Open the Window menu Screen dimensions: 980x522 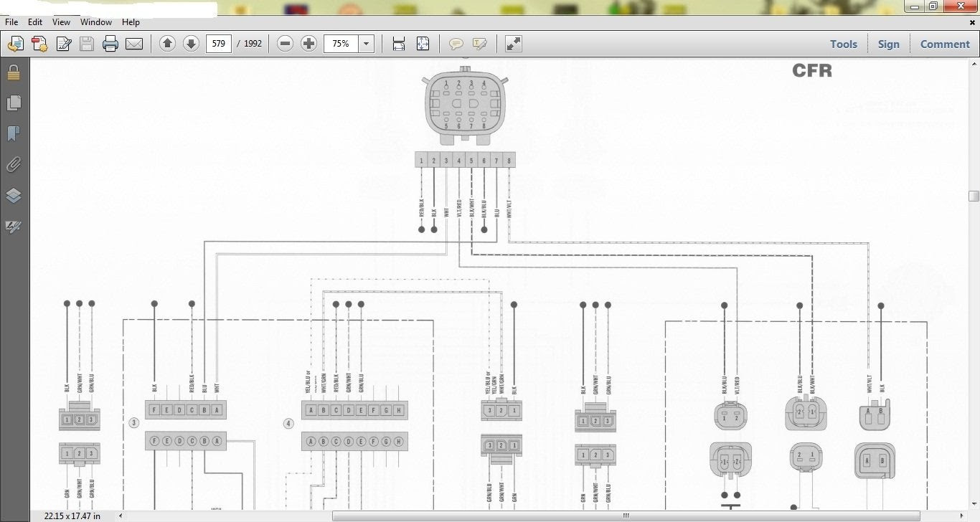pos(95,22)
